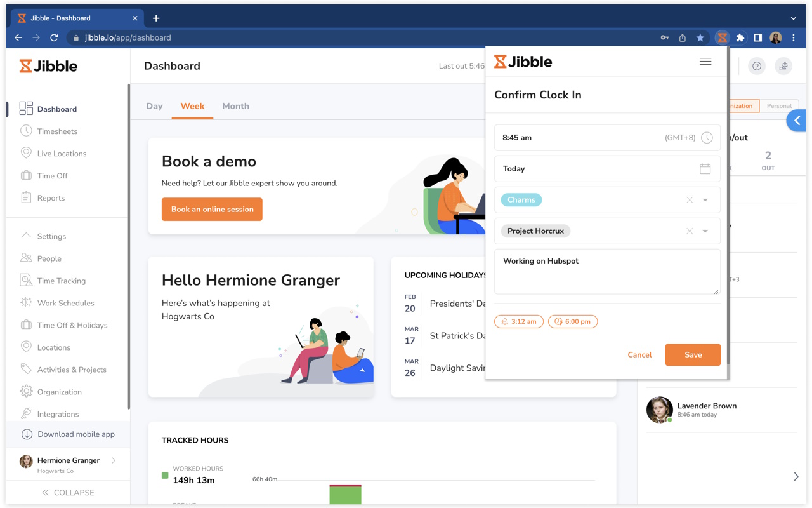Click the Today date field
Screen dimensions: 812x508
click(607, 169)
